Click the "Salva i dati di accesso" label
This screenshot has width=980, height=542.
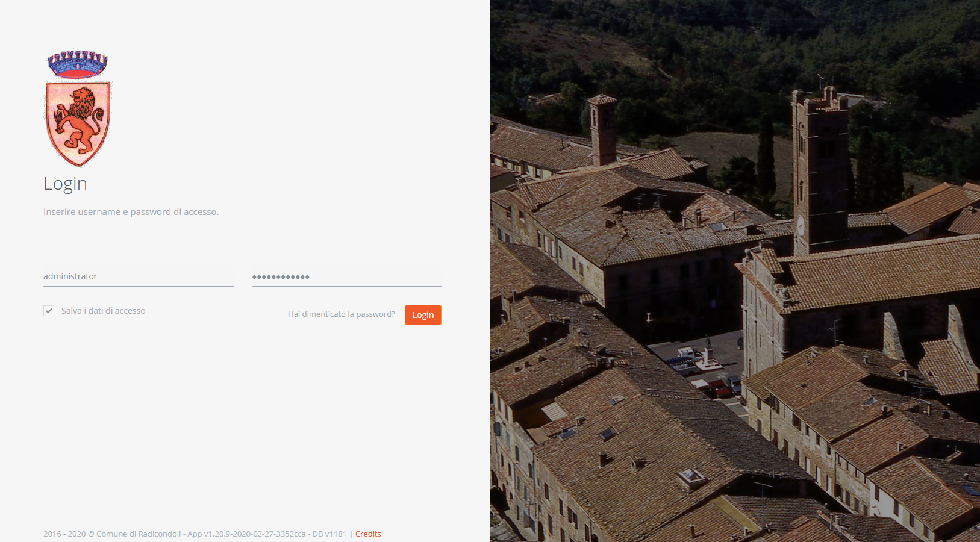(x=103, y=311)
